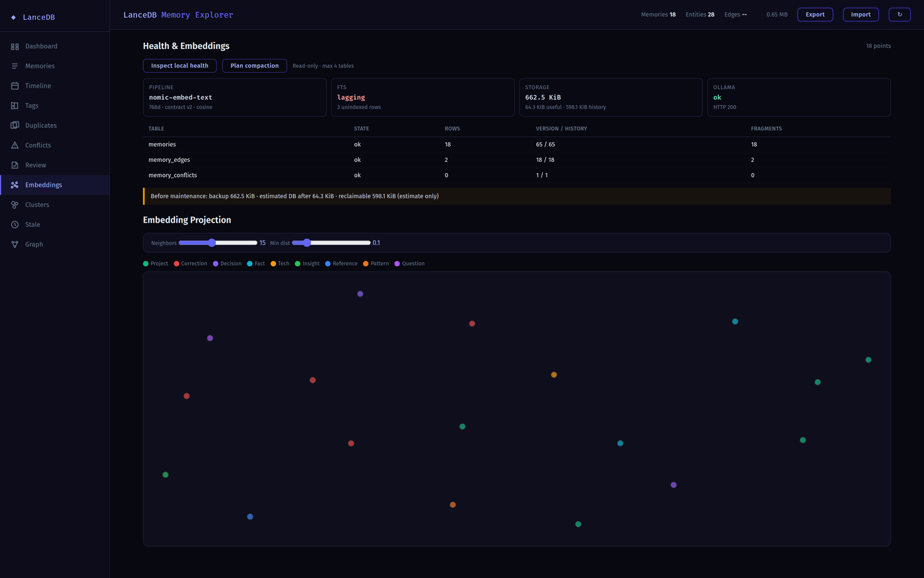924x578 pixels.
Task: Click the "0.65 MB" size in header
Action: tap(777, 15)
